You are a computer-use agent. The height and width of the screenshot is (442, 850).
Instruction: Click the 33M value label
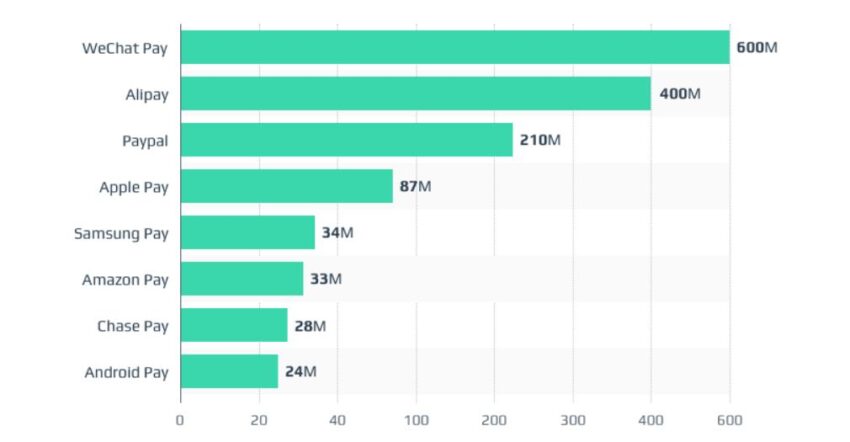(325, 279)
